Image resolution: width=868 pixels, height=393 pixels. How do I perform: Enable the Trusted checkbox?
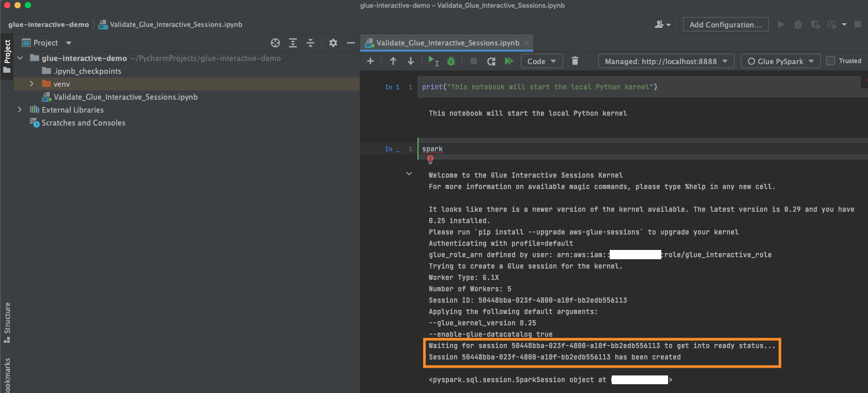(x=831, y=61)
